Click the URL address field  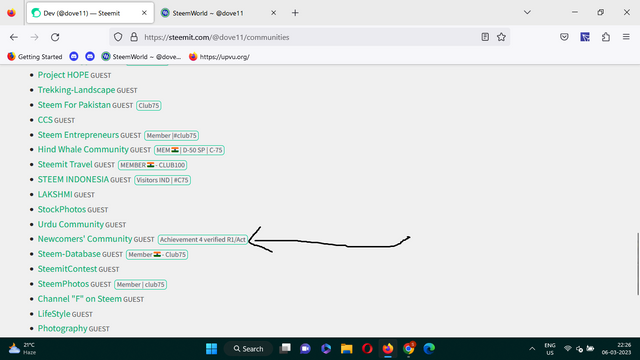point(310,37)
